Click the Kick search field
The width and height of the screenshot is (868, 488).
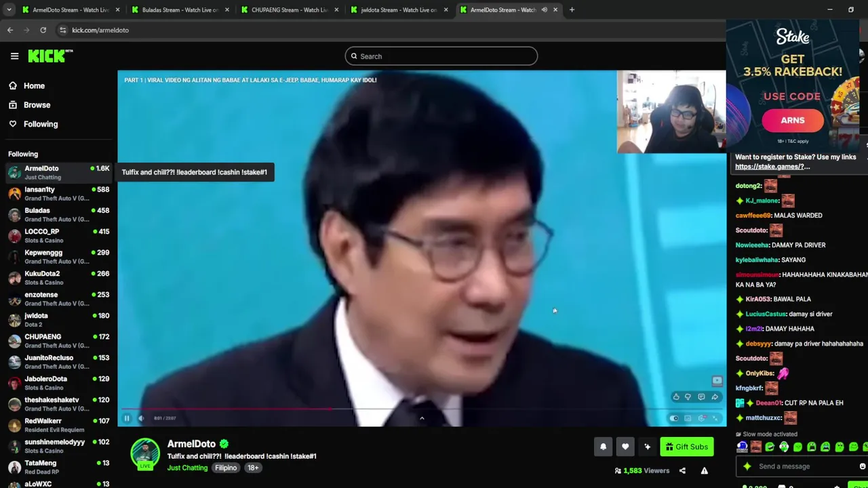(x=441, y=56)
